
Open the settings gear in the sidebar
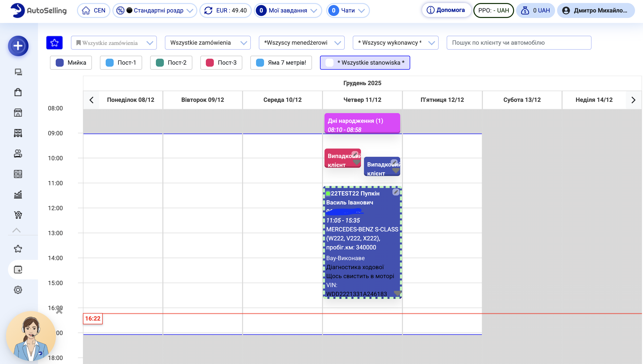click(x=18, y=290)
